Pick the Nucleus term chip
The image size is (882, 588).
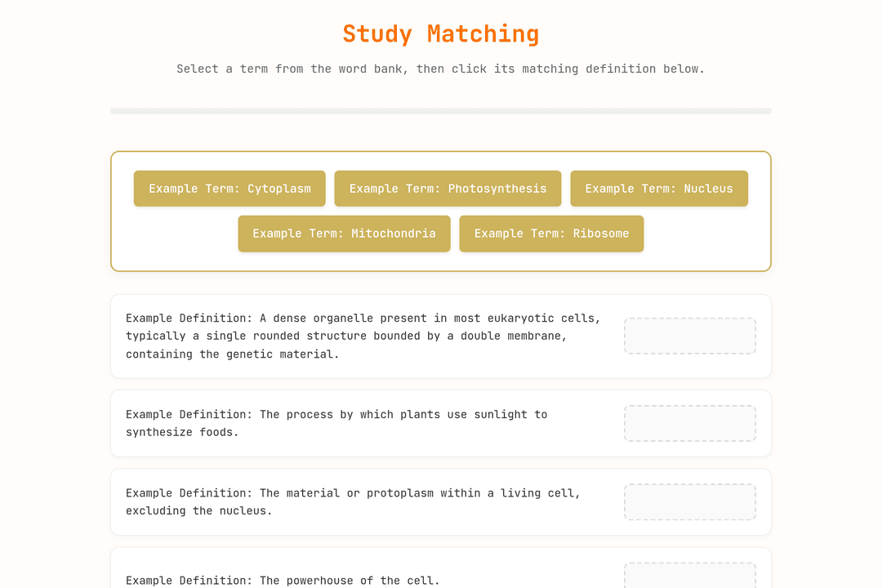click(659, 189)
